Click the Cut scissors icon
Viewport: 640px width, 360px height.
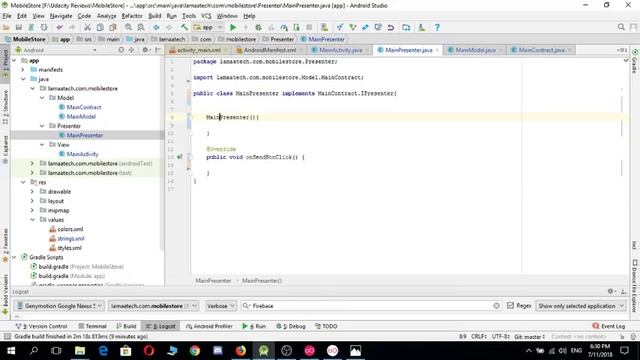(87, 27)
